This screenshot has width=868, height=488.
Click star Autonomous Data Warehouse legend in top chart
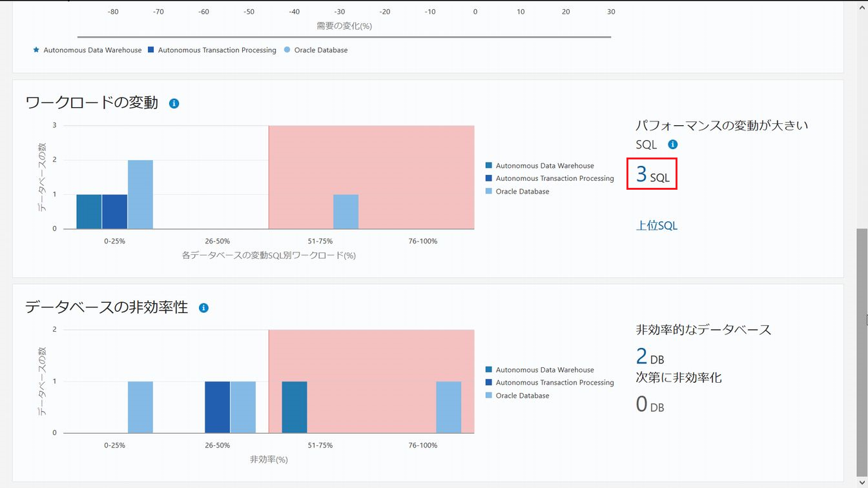point(87,50)
